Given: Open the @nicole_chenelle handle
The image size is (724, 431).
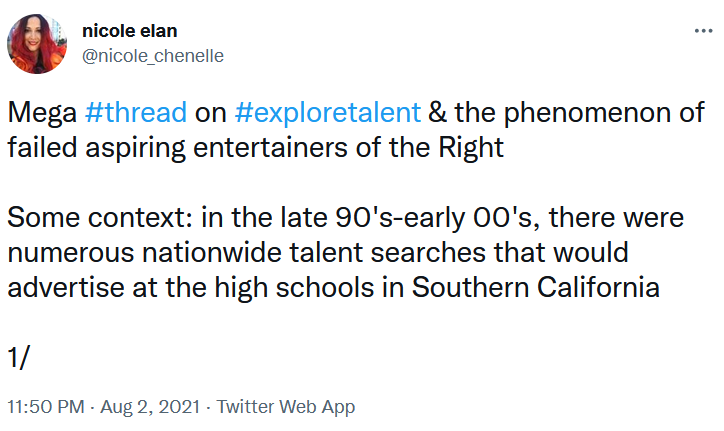Looking at the screenshot, I should point(153,55).
